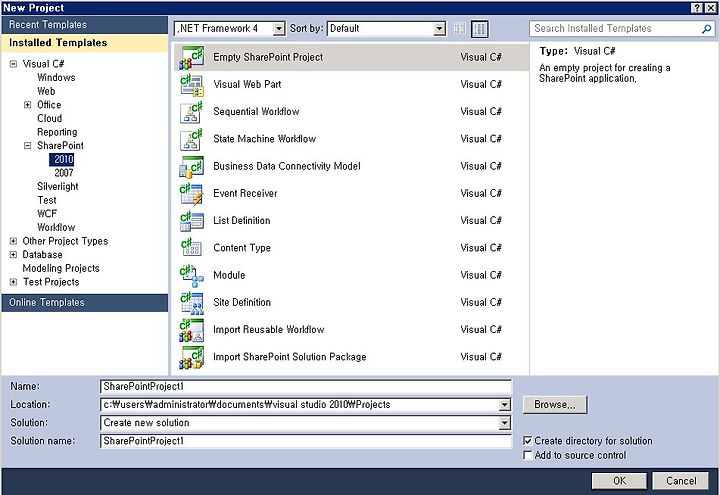Select the WCF category
Viewport: 720px width, 495px height.
47,214
